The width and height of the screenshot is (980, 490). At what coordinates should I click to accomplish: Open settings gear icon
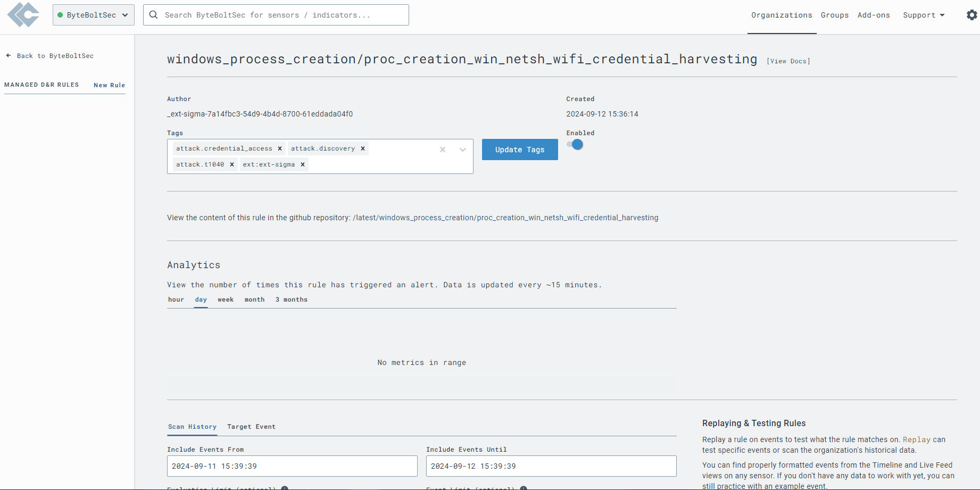coord(971,15)
